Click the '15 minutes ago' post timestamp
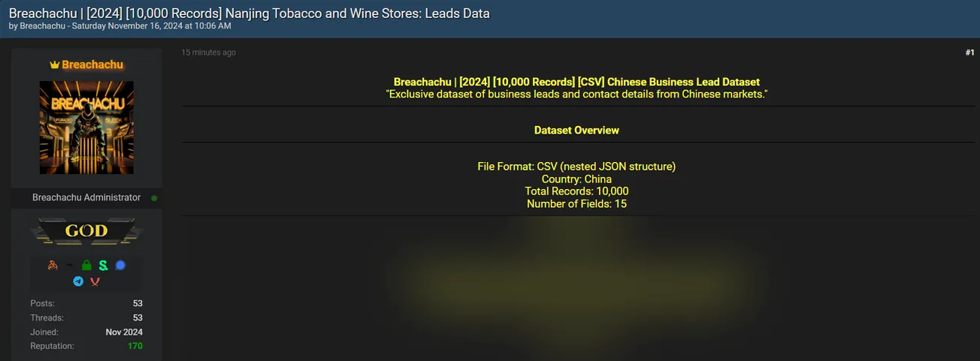Viewport: 980px width, 361px height. click(208, 53)
